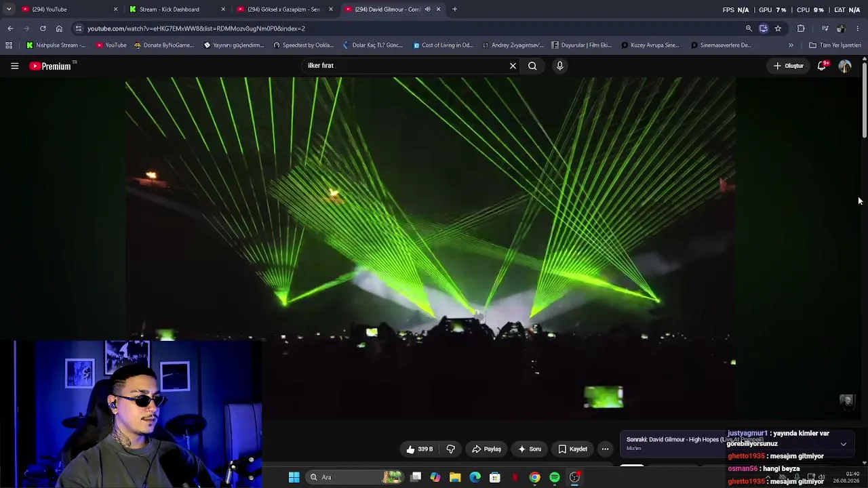This screenshot has width=868, height=488.
Task: Open the Chrome profile avatar
Action: click(841, 28)
